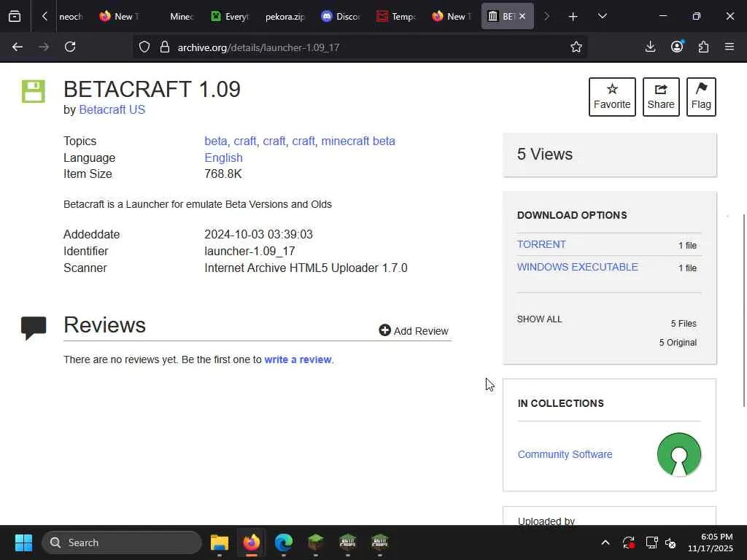Reload the current page
This screenshot has width=747, height=560.
click(70, 47)
